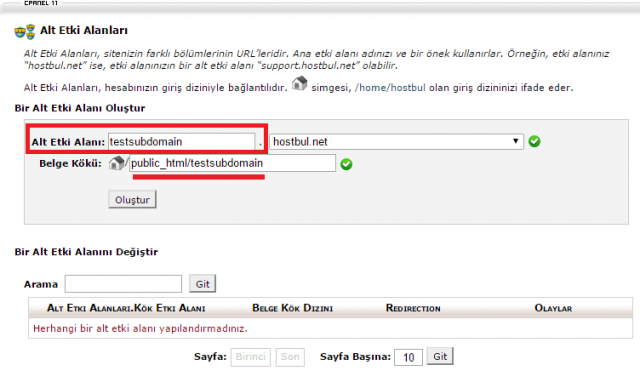The height and width of the screenshot is (388, 640).
Task: Click the Olaylar column header
Action: (x=553, y=308)
